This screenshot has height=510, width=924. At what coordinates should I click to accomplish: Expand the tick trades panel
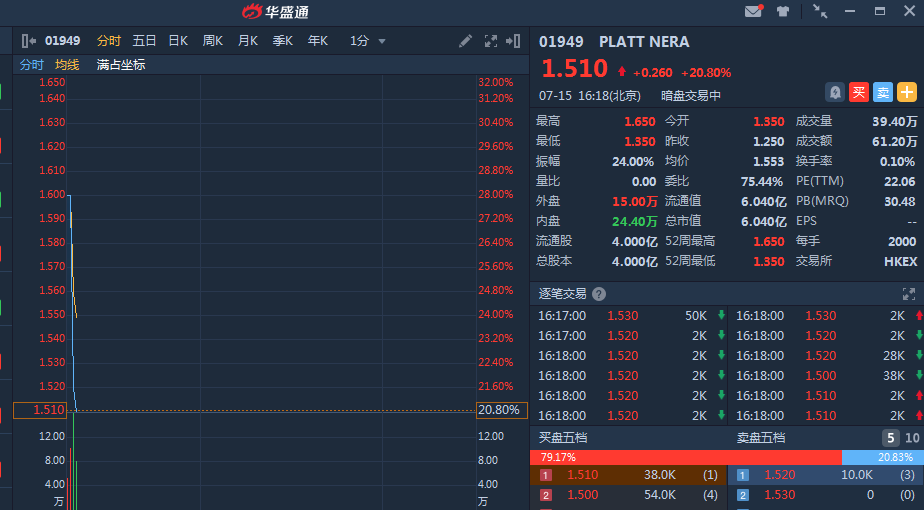click(x=908, y=294)
